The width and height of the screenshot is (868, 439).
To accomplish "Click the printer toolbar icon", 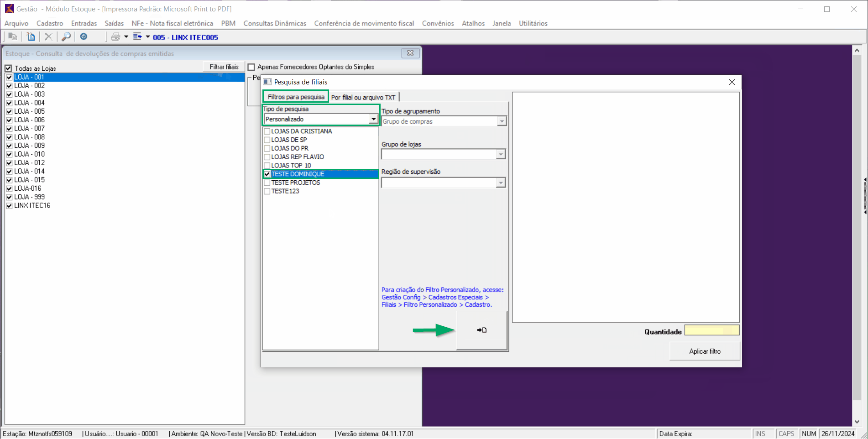I will pos(115,37).
